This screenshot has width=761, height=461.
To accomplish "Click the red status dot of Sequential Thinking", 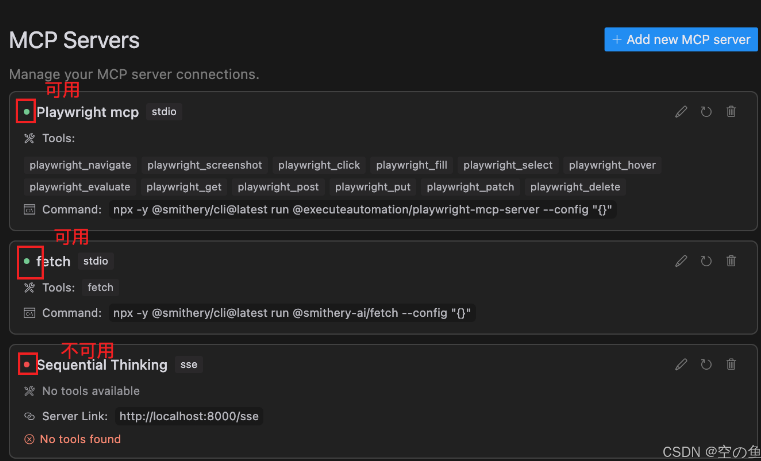I will 27,365.
